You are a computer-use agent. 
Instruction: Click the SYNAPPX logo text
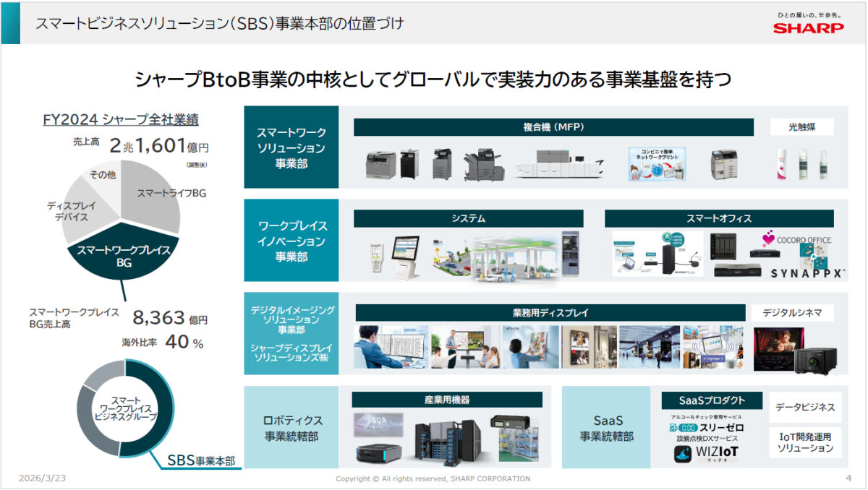click(797, 273)
